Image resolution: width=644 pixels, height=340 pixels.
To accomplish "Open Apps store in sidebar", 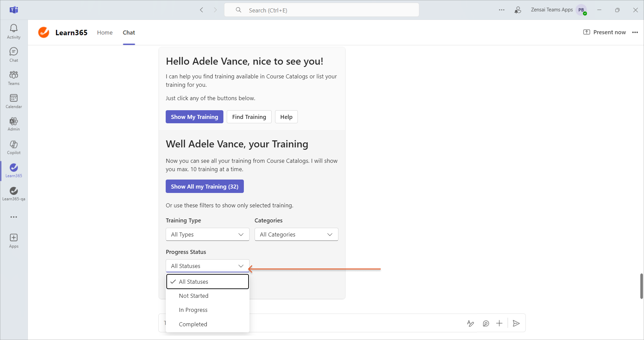I will pyautogui.click(x=14, y=241).
